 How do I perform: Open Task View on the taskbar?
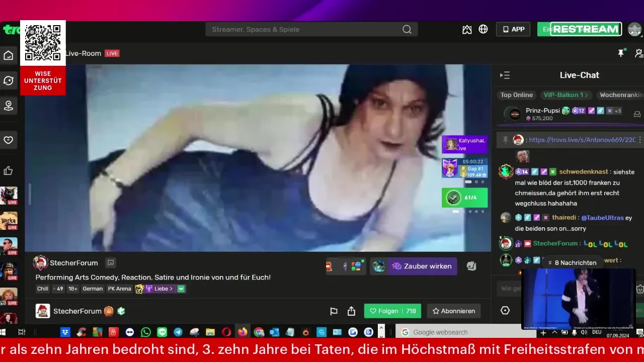(22, 332)
